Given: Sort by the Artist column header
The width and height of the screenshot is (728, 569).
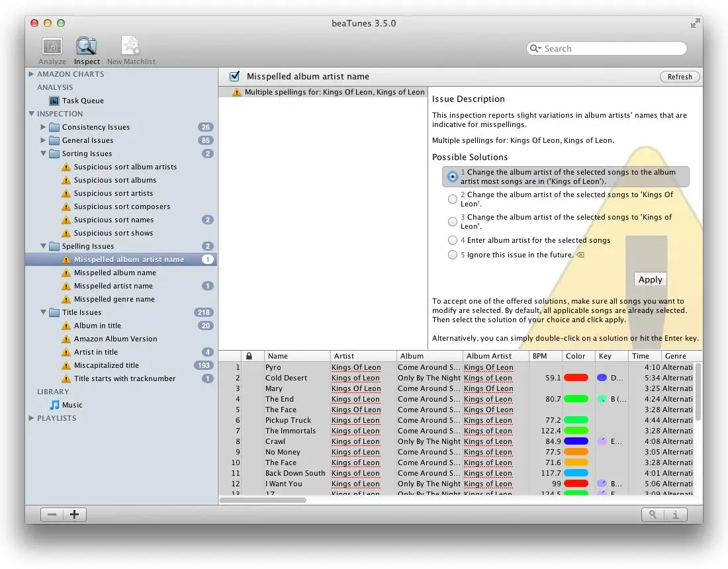Looking at the screenshot, I should click(x=363, y=356).
